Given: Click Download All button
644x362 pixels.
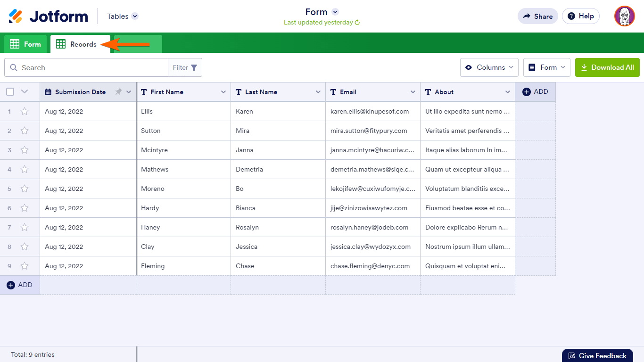Looking at the screenshot, I should [x=607, y=67].
